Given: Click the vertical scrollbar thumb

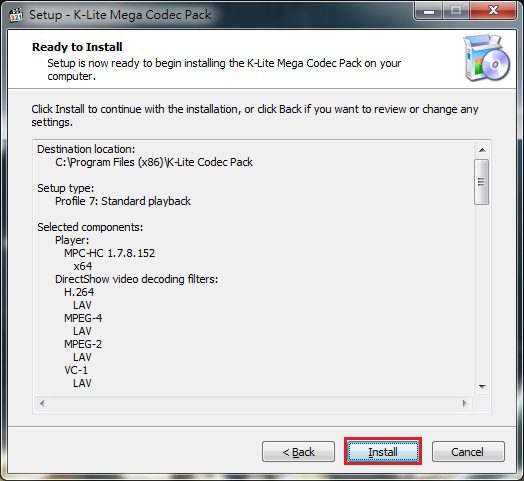Looking at the screenshot, I should tap(482, 182).
